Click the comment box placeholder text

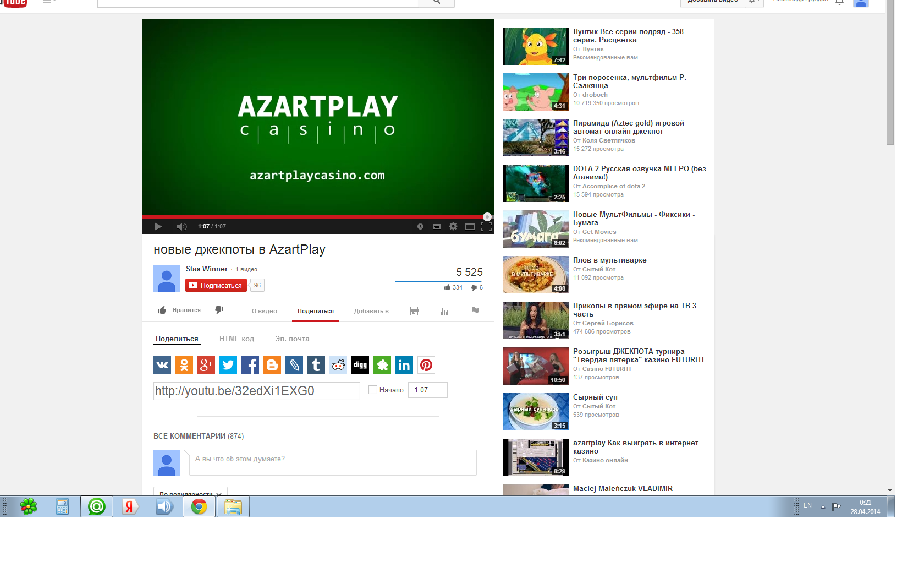(240, 459)
